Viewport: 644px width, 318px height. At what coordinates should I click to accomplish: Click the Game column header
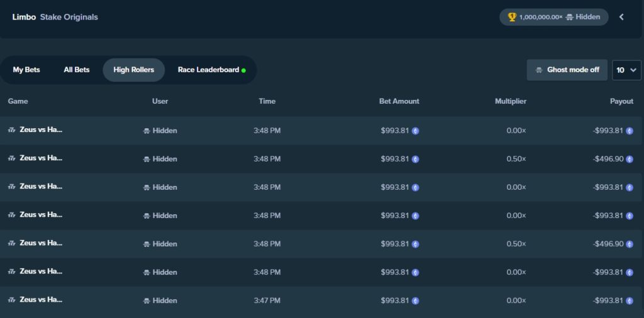pos(18,101)
